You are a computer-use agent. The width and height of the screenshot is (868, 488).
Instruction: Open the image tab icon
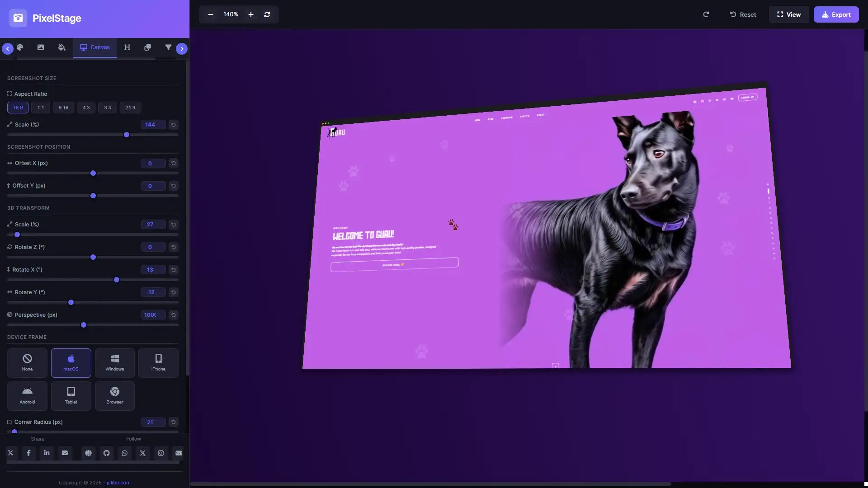click(x=41, y=47)
